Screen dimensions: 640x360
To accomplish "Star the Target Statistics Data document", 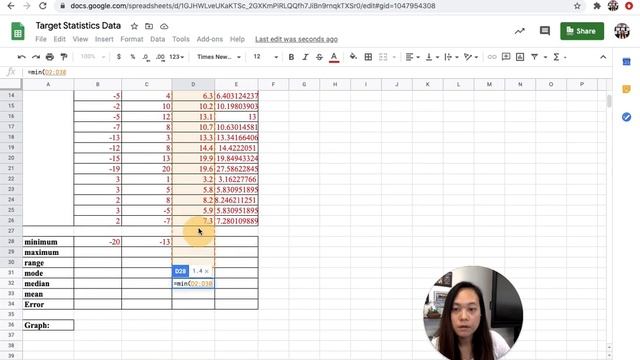I will point(134,26).
